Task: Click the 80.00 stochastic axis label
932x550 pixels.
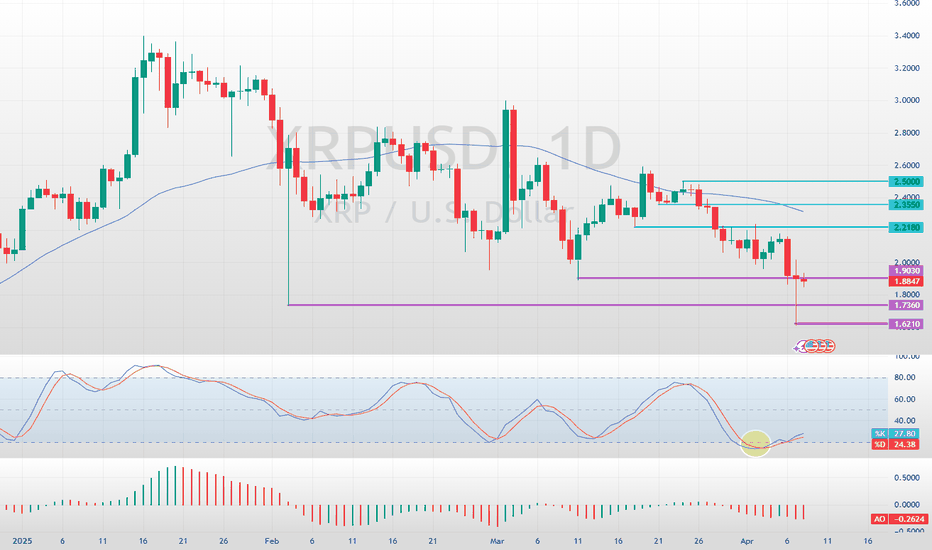Action: [x=905, y=378]
